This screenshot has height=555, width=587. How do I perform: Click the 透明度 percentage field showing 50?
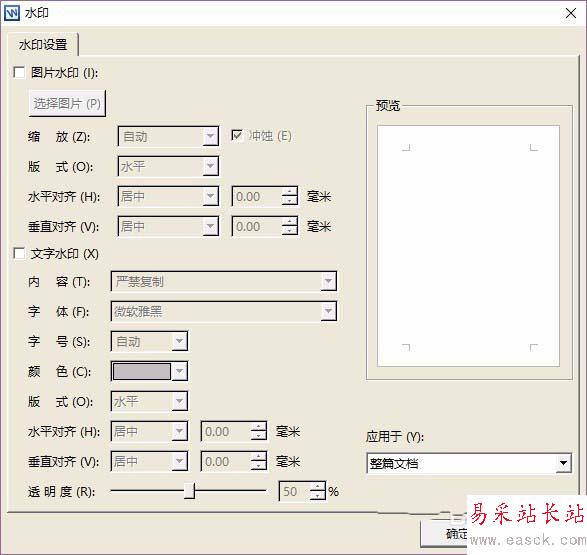[295, 491]
